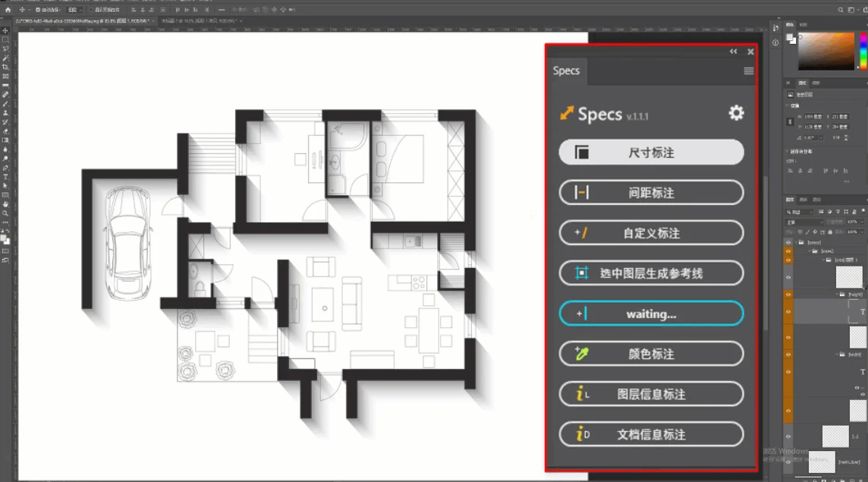Toggle visibility of layer 1-1

(788, 436)
